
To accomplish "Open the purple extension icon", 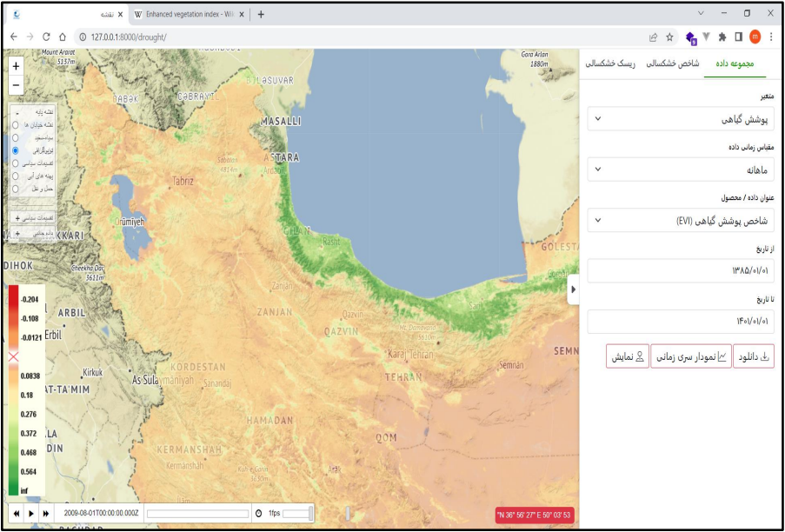I will click(x=691, y=37).
